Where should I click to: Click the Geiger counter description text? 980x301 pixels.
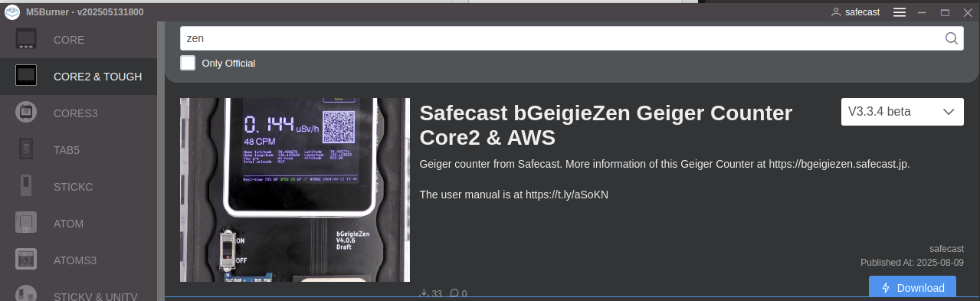tap(664, 165)
